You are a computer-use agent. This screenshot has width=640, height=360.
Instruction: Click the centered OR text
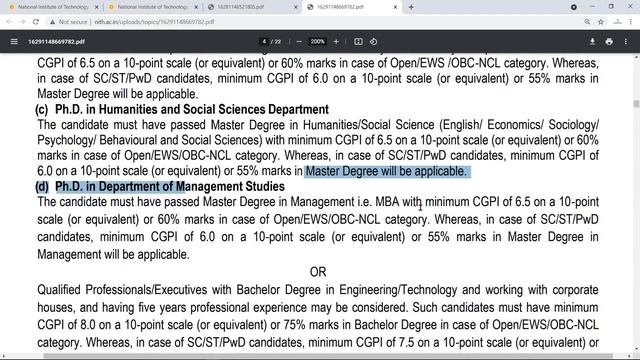pyautogui.click(x=318, y=272)
